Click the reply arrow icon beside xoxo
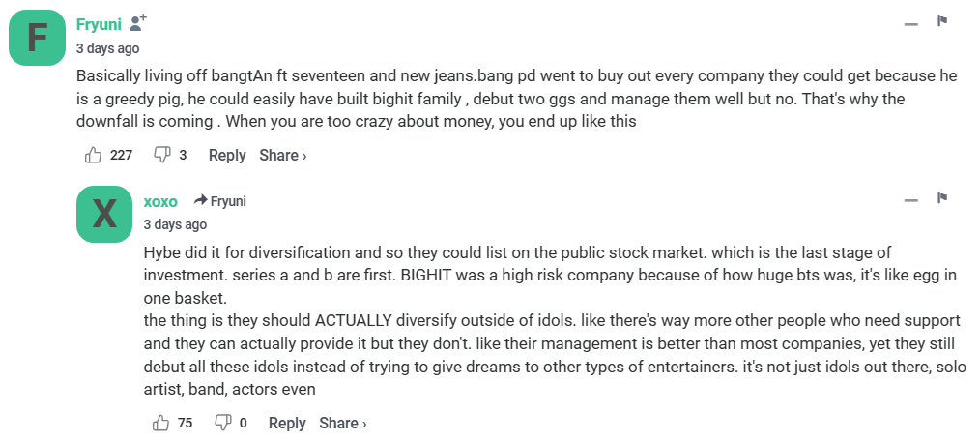 pos(201,201)
